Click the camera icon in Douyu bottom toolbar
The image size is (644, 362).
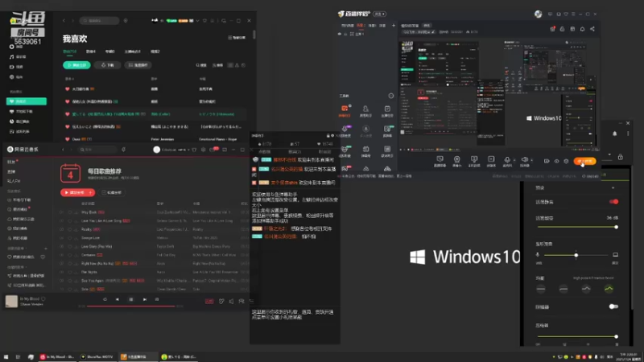[x=456, y=159]
